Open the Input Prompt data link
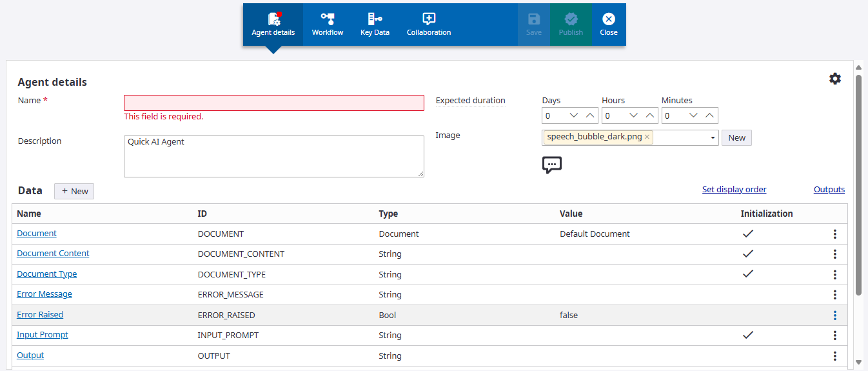The width and height of the screenshot is (868, 371). [x=43, y=335]
